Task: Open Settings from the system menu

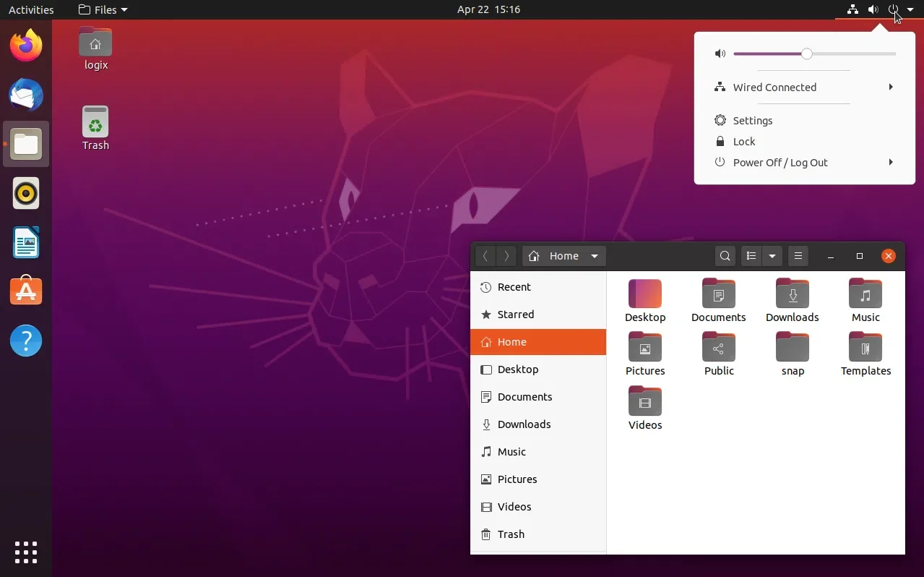Action: point(805,121)
